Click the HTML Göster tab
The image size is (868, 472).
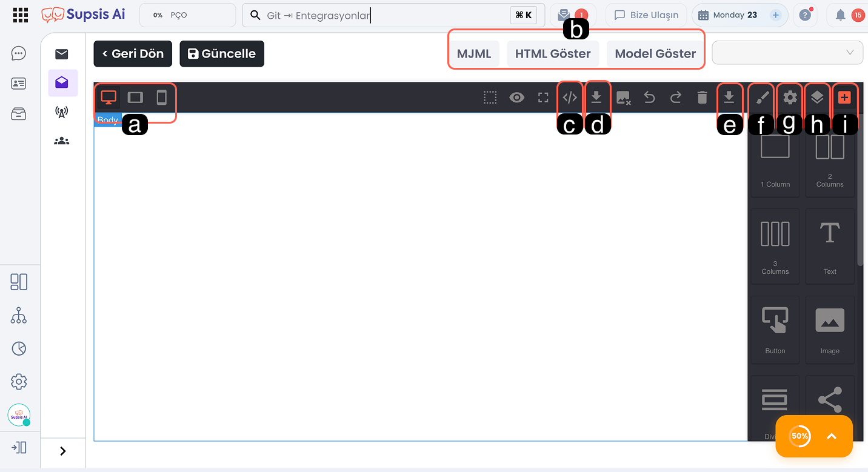pyautogui.click(x=552, y=54)
